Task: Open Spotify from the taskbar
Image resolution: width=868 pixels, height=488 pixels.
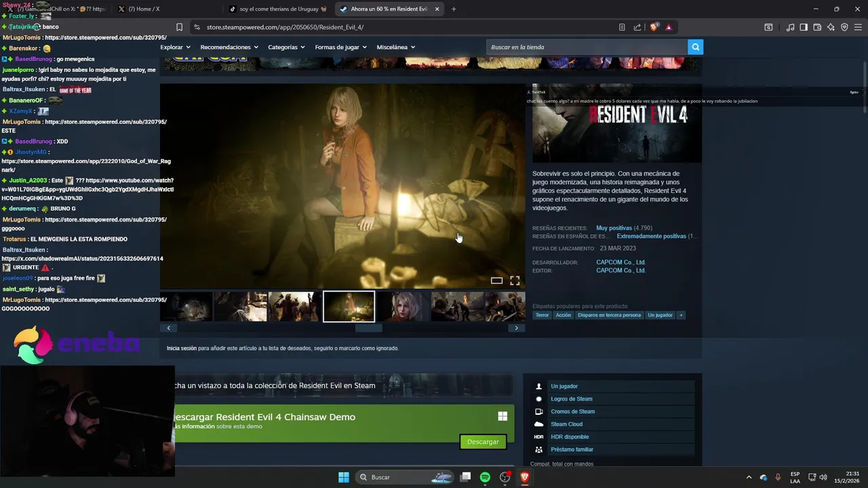Action: point(485,477)
